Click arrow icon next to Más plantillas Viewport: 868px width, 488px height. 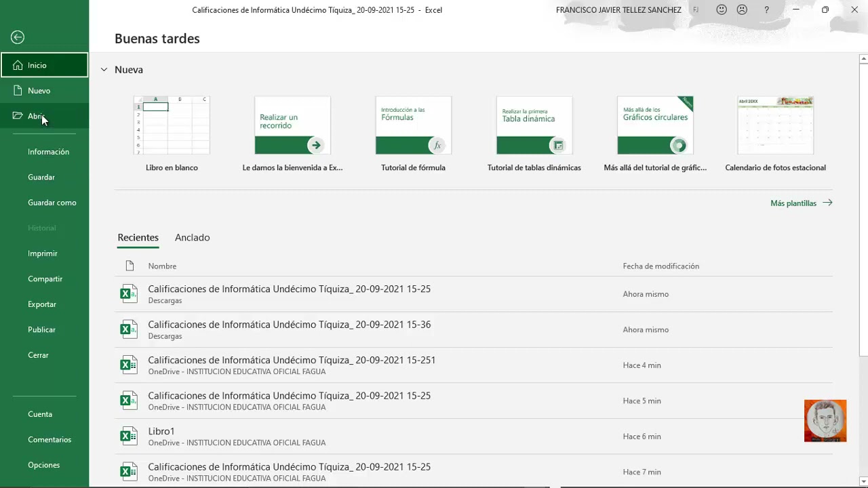(827, 203)
